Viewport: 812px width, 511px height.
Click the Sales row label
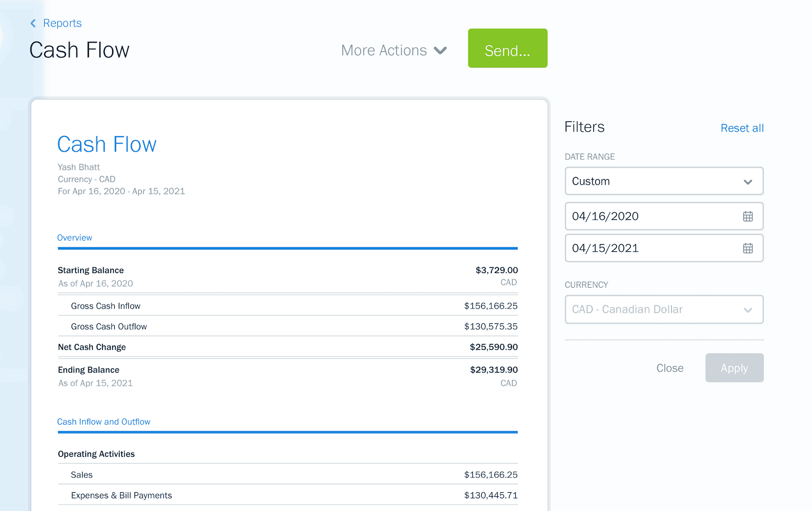coord(82,475)
